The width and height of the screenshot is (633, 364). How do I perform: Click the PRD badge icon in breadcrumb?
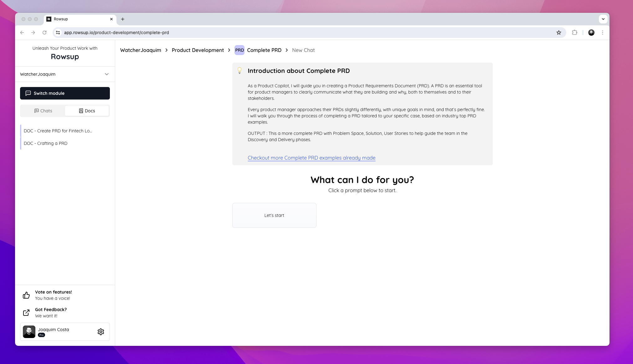click(239, 50)
